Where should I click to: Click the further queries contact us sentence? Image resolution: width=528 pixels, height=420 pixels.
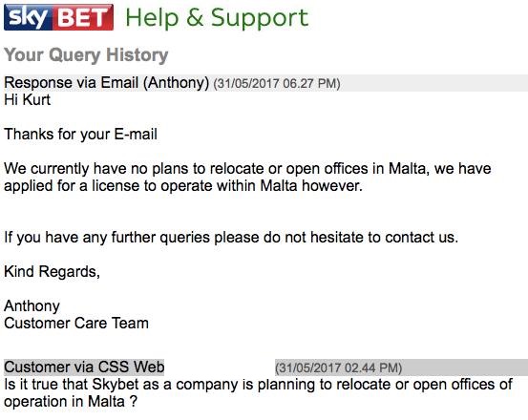point(231,238)
